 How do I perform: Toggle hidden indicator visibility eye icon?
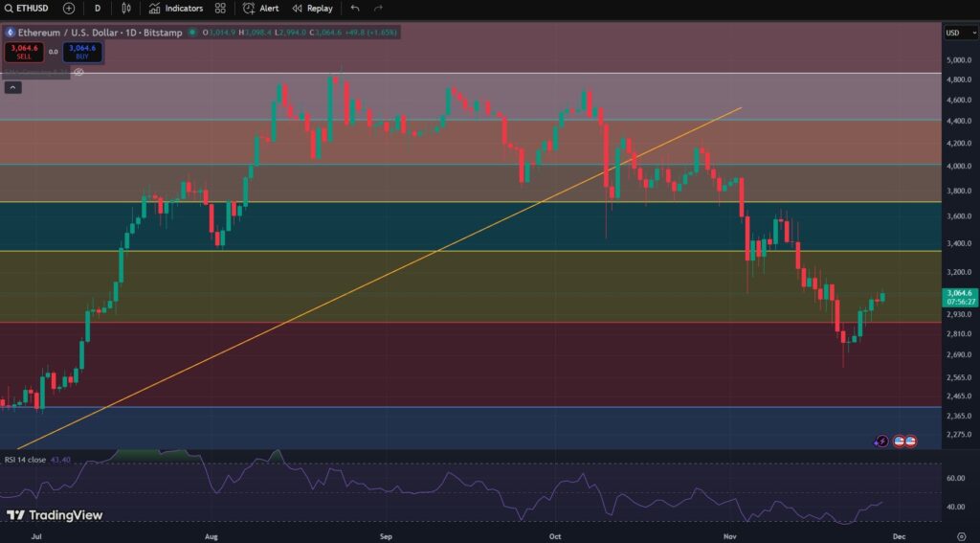(78, 73)
